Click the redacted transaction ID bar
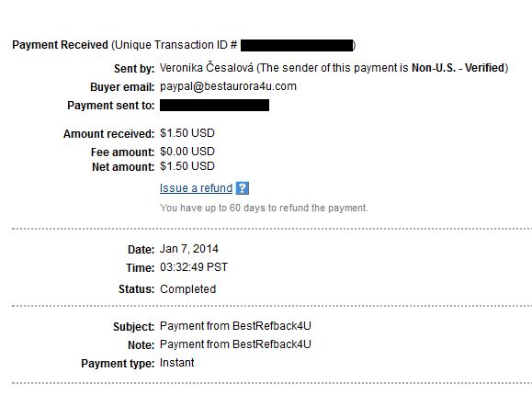The height and width of the screenshot is (406, 532). (297, 45)
